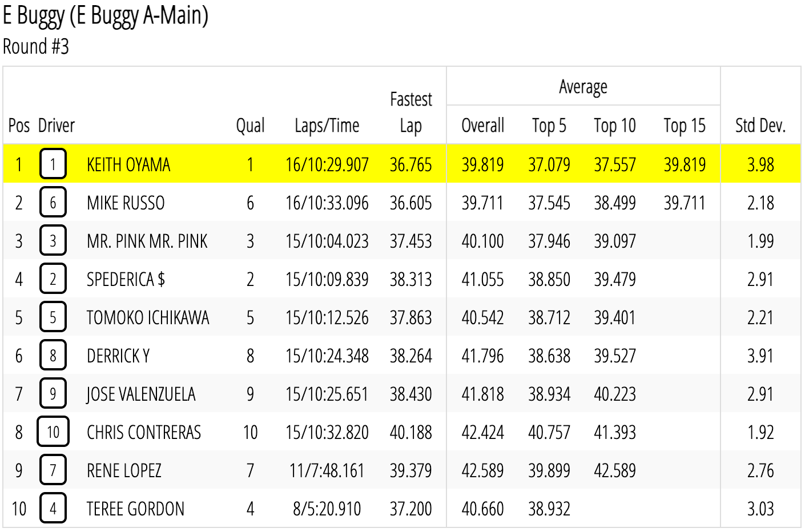Select car number 5 badge for Tomoko Ichikawa
Image resolution: width=805 pixels, height=532 pixels.
[53, 317]
